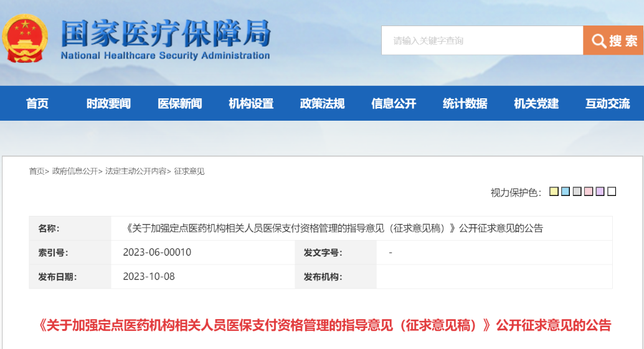644x349 pixels.
Task: Open the 统计数据 menu item
Action: click(465, 104)
